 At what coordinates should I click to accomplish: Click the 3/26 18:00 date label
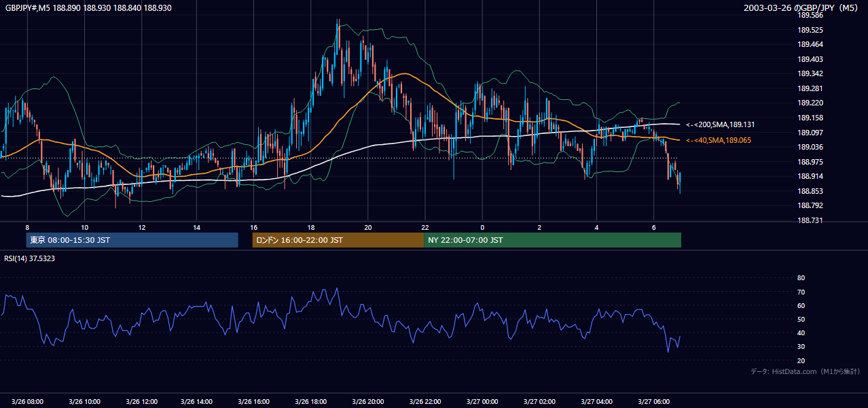click(x=312, y=402)
